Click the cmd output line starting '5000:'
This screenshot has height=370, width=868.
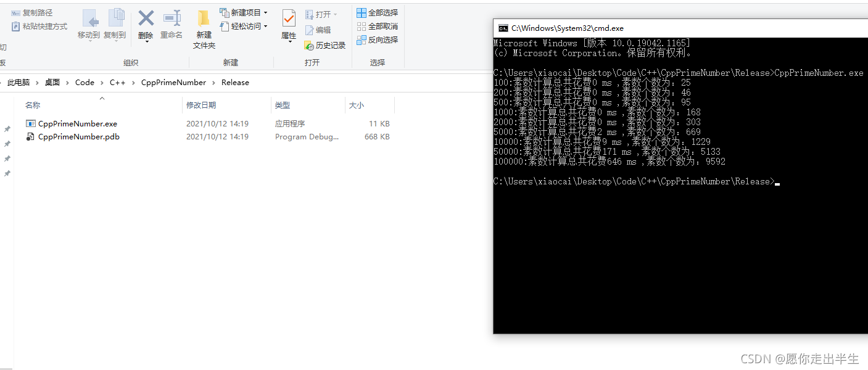[597, 132]
